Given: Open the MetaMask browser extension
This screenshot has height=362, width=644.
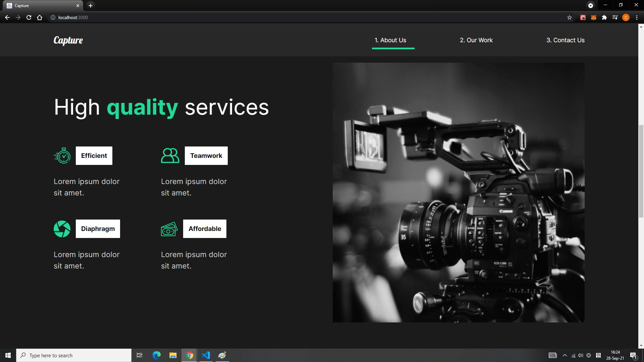Looking at the screenshot, I should tap(593, 17).
